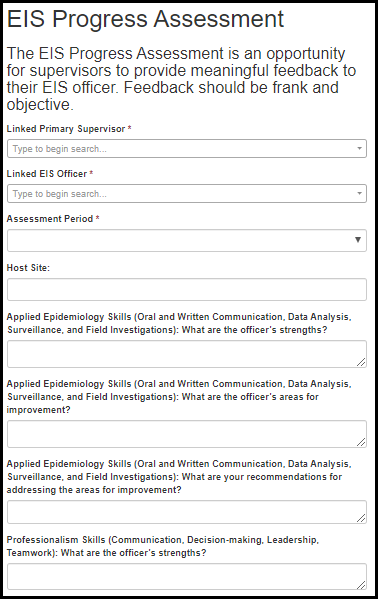The width and height of the screenshot is (378, 599).
Task: Click the Host Site text field
Action: tap(187, 290)
